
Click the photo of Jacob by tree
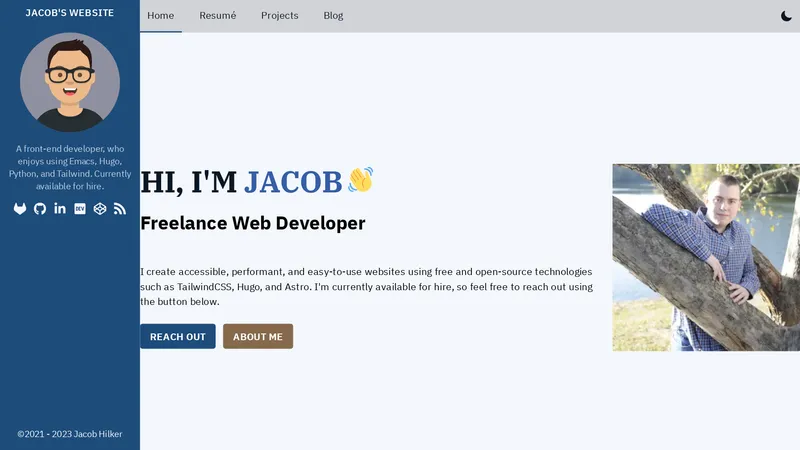(x=705, y=257)
